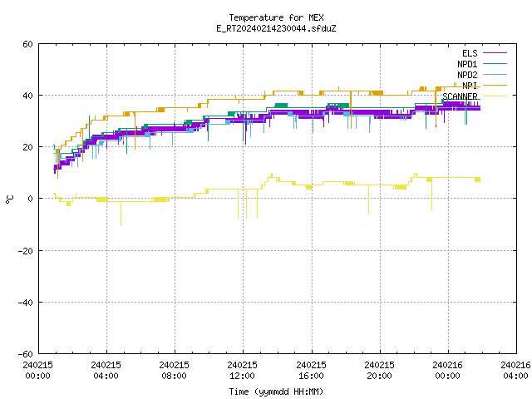Click the y-axis value 0

click(30, 199)
